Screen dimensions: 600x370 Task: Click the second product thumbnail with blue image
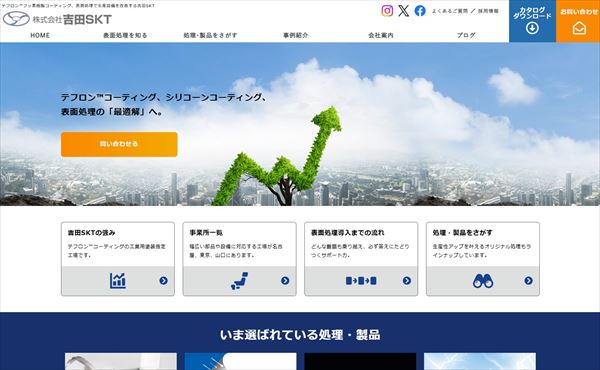pyautogui.click(x=240, y=361)
